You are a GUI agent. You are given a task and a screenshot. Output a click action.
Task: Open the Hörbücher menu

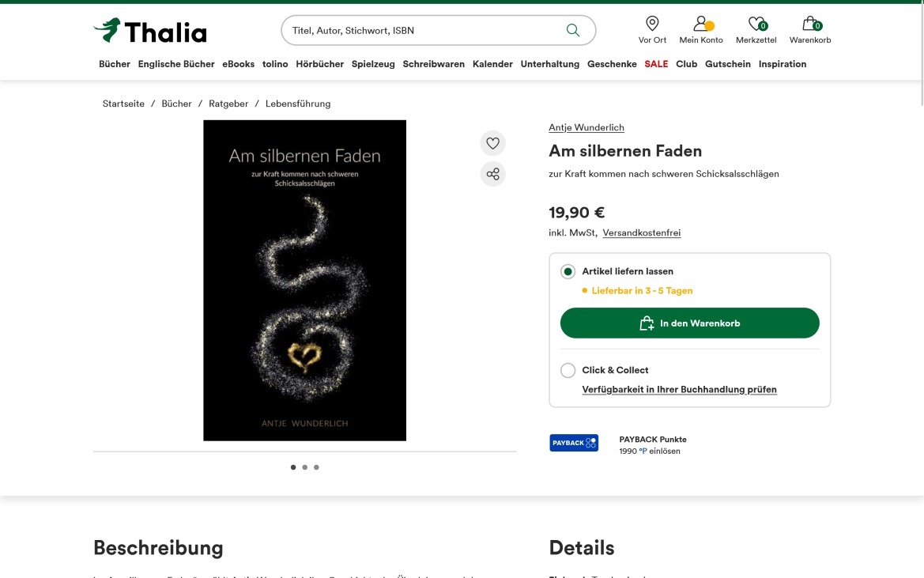319,64
